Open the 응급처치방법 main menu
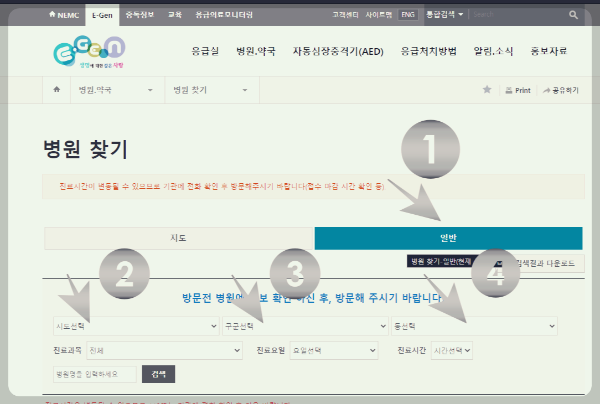Screen dimensions: 600x404 429,51
